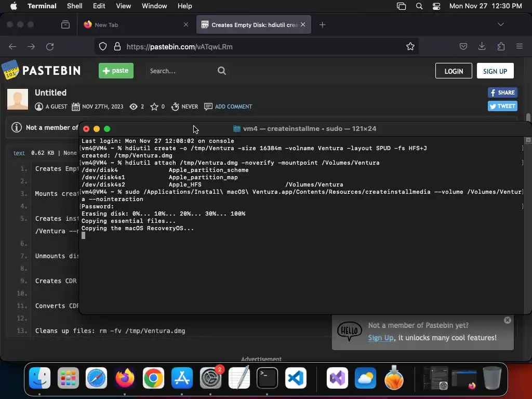Screen dimensions: 532x399
Task: Open the Terminal app menu
Action: [x=42, y=6]
